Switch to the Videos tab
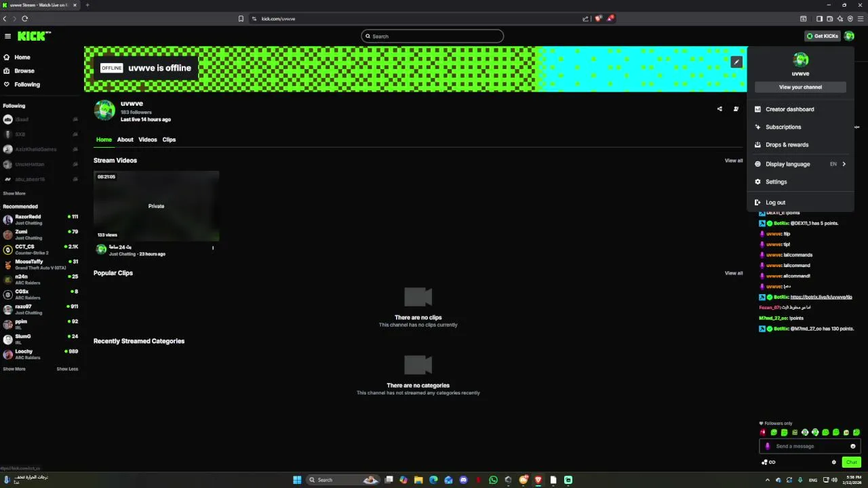Image resolution: width=868 pixels, height=488 pixels. [x=148, y=140]
